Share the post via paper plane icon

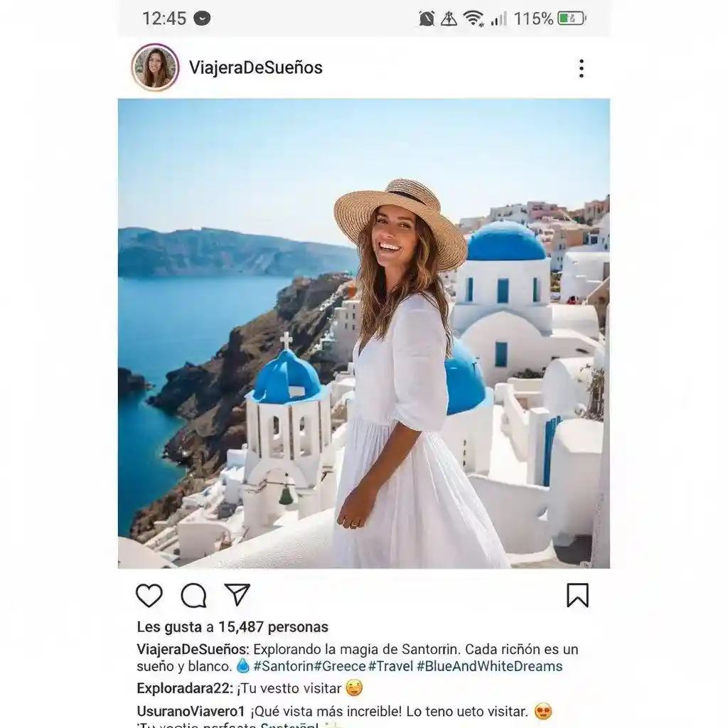[237, 594]
